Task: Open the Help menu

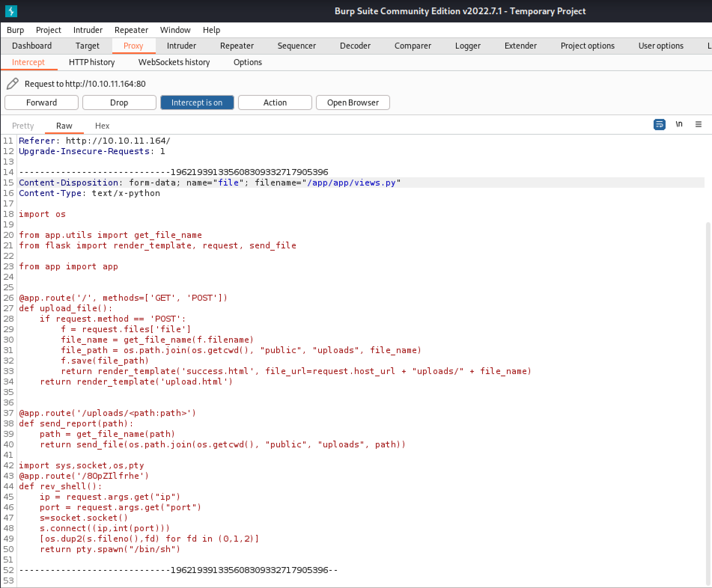Action: [x=212, y=30]
